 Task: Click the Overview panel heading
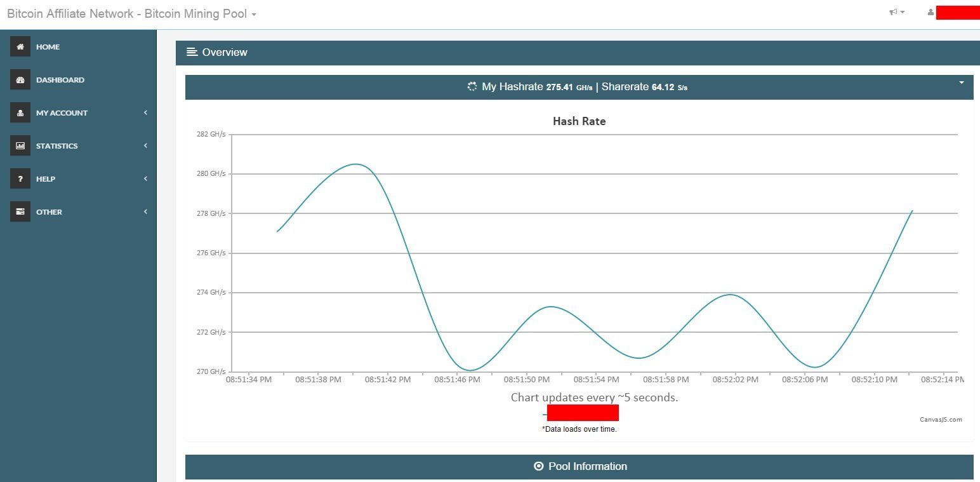click(x=225, y=52)
